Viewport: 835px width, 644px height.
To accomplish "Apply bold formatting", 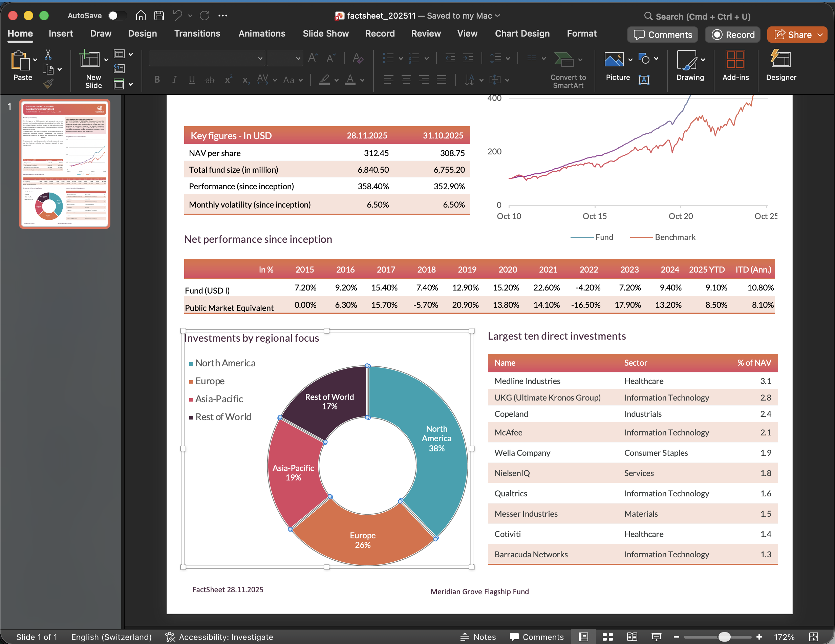I will tap(157, 80).
